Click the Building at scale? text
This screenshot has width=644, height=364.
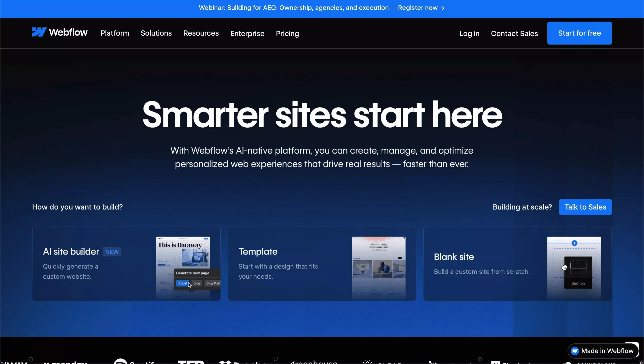pos(522,207)
